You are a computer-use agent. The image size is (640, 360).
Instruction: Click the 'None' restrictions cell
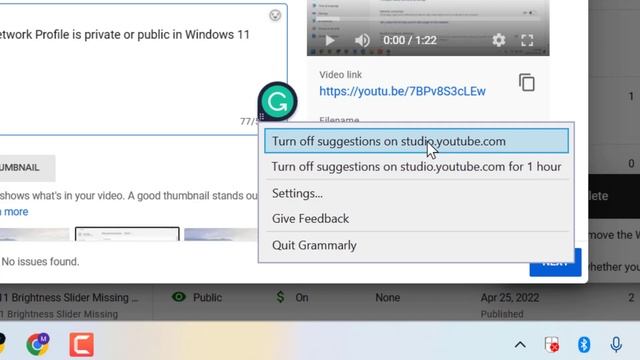pos(388,298)
